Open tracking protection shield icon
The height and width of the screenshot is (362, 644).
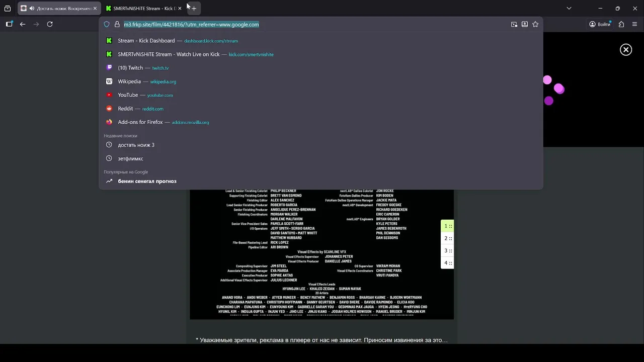[x=107, y=24]
